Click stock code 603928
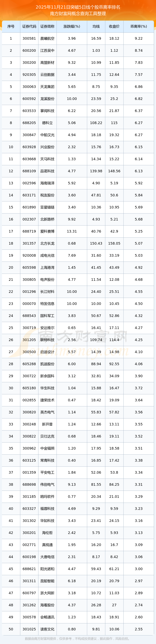This screenshot has height=644, width=156. (x=29, y=147)
